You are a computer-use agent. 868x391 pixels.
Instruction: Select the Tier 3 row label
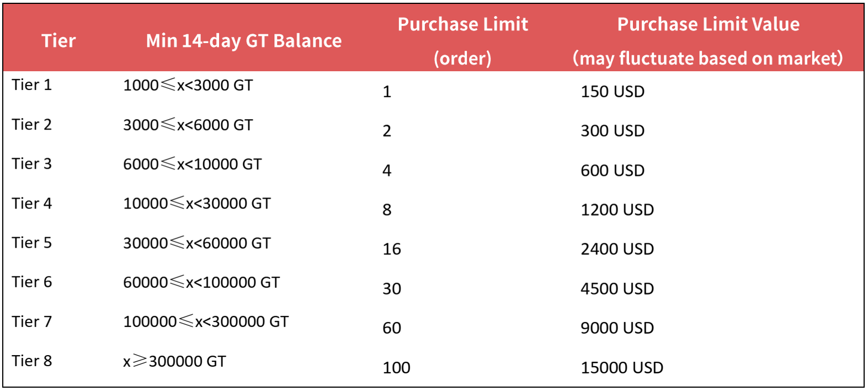click(x=32, y=164)
